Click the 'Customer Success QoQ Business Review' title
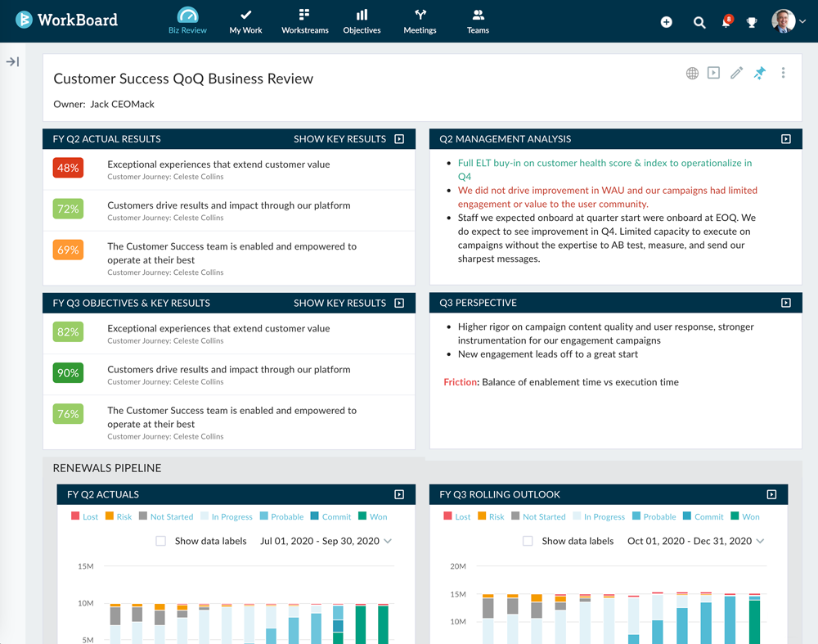The width and height of the screenshot is (818, 644). [183, 79]
